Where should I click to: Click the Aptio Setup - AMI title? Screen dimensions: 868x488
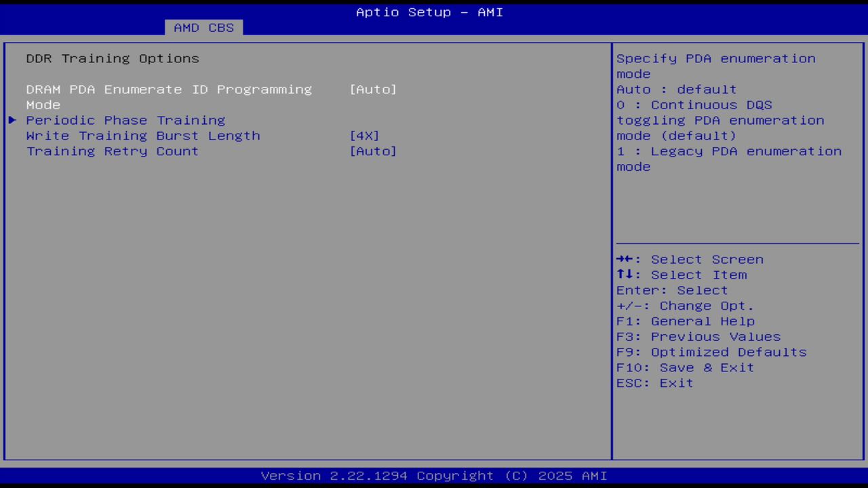[x=430, y=12]
